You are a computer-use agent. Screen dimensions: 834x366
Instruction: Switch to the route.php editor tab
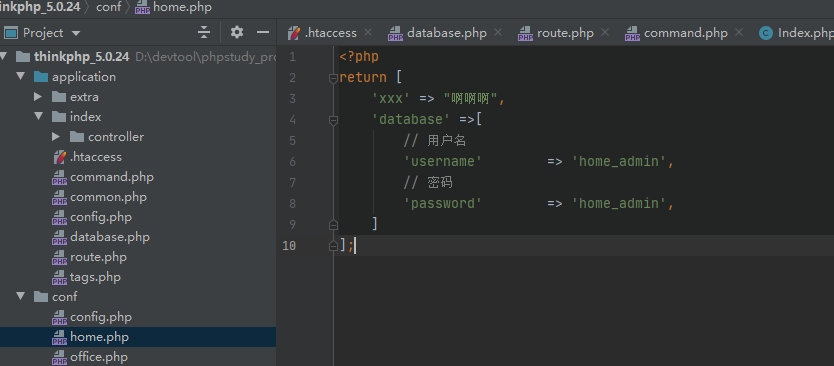tap(563, 33)
